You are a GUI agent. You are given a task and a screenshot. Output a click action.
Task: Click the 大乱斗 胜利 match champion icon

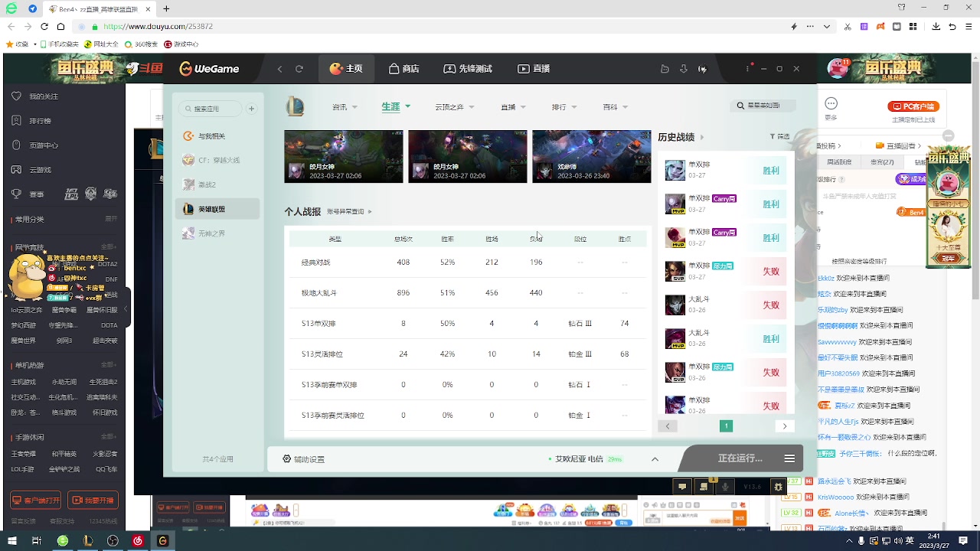[675, 338]
